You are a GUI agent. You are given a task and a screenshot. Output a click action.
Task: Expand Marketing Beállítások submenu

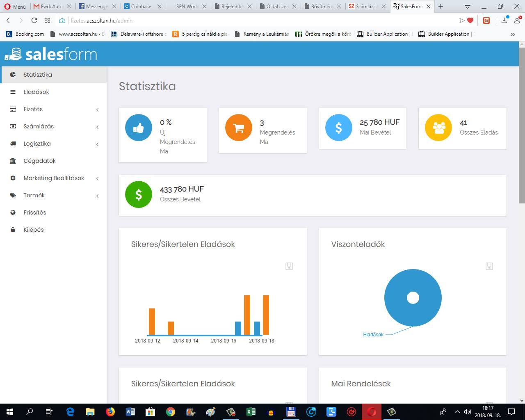click(x=53, y=178)
